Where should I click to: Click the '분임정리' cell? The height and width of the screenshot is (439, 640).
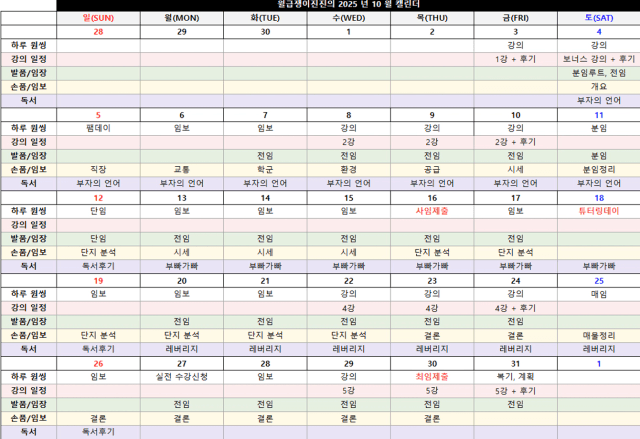pos(599,169)
